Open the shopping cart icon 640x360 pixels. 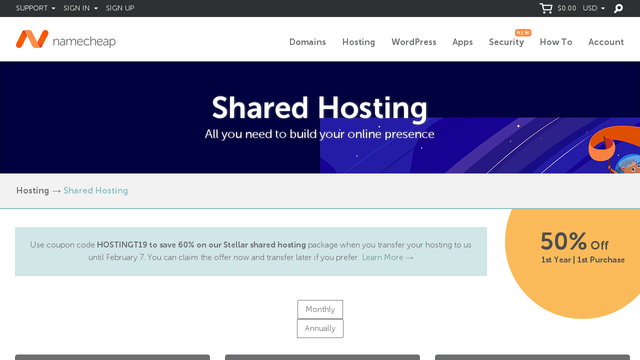[546, 8]
